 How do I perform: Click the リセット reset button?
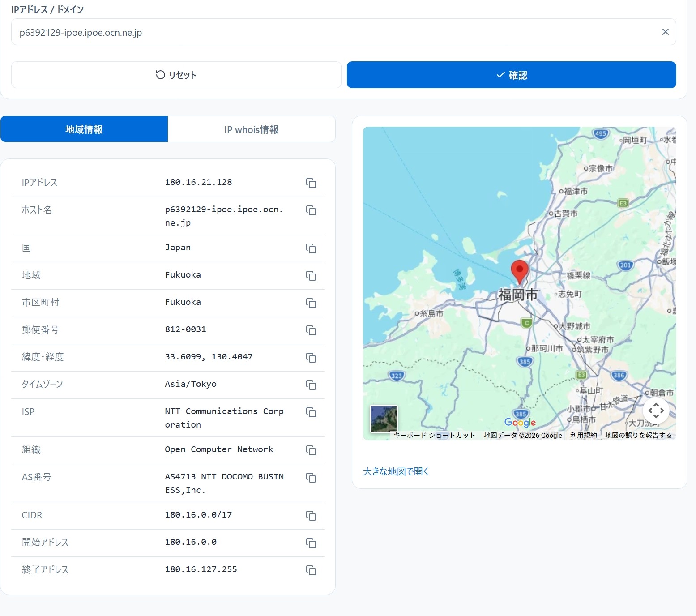click(x=176, y=75)
